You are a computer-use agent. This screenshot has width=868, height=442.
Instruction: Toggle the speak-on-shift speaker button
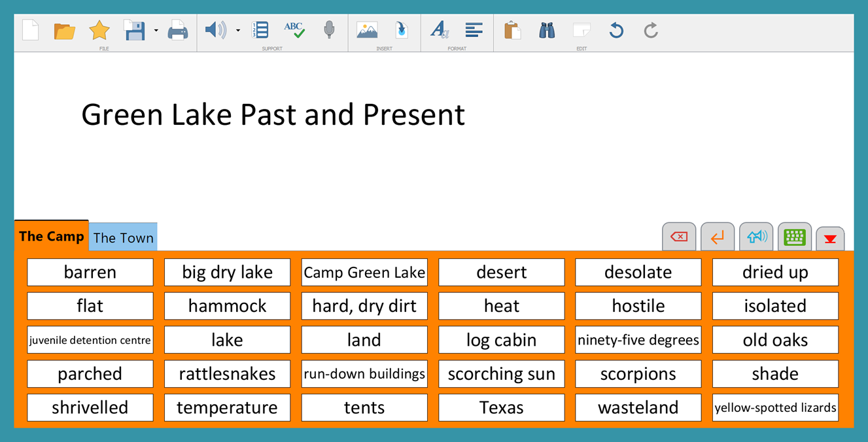(x=756, y=237)
